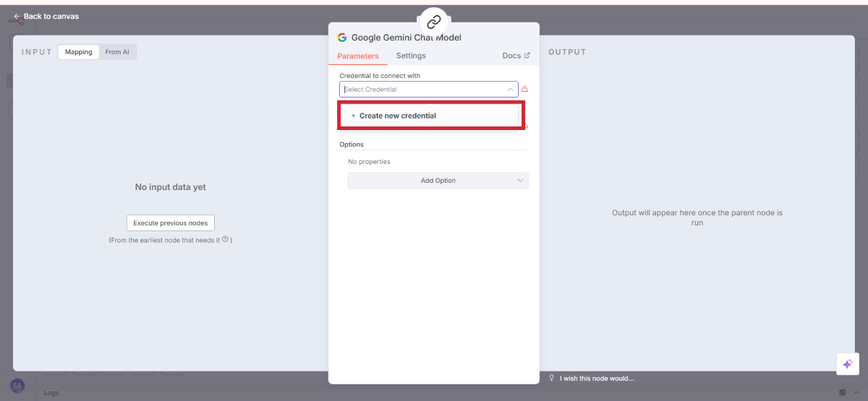Expand the Logs panel chevron
Image resolution: width=868 pixels, height=401 pixels.
coord(857,392)
